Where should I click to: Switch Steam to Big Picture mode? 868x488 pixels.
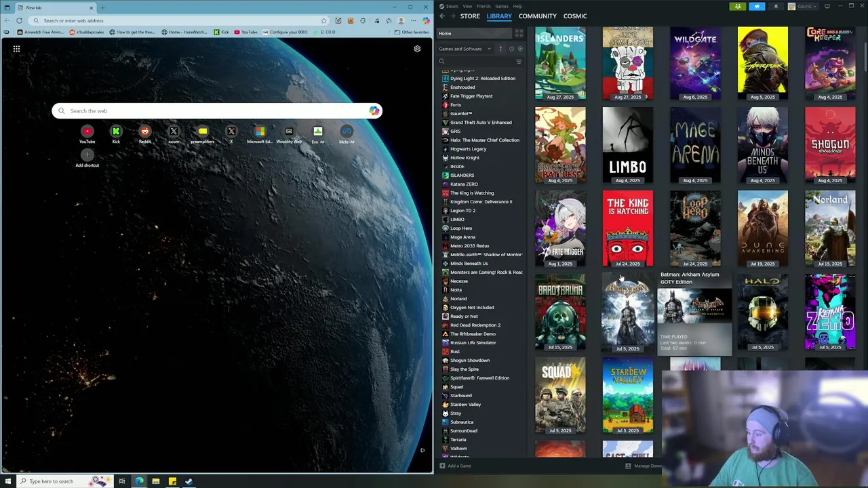click(x=827, y=7)
